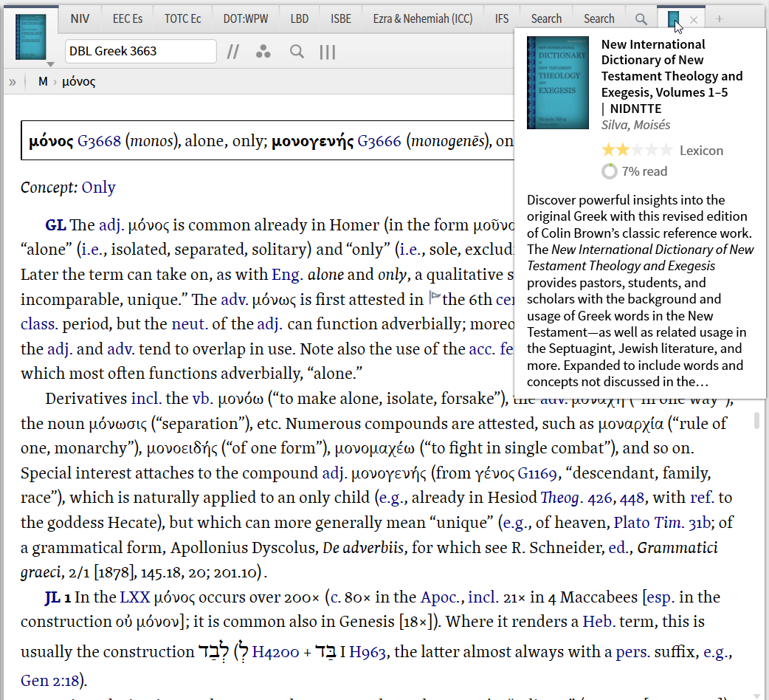Select the first Search tab

pos(546,18)
